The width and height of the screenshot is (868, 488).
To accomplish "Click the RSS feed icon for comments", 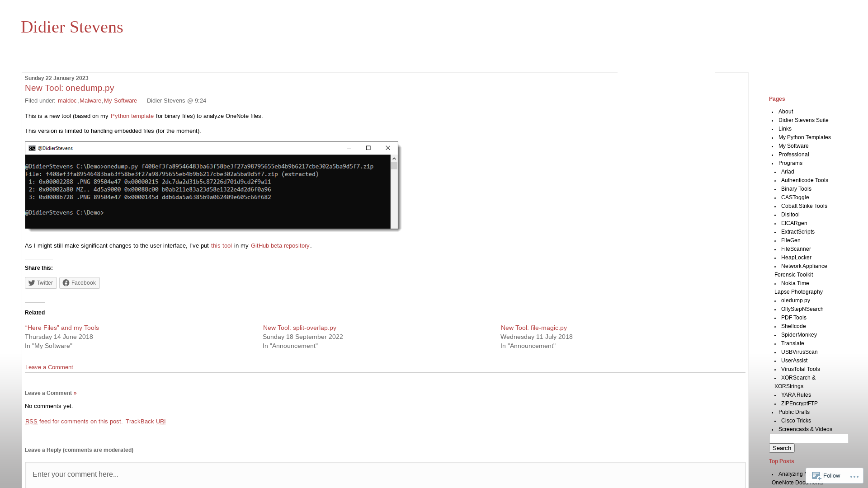I will [x=31, y=421].
